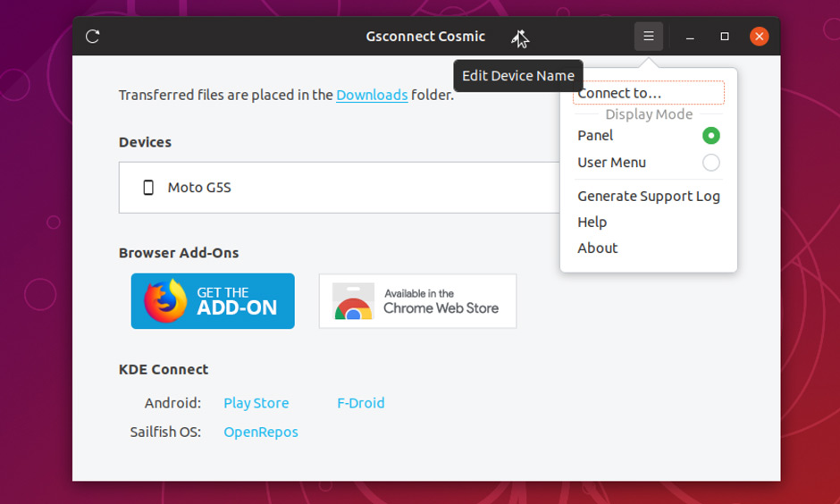This screenshot has height=504, width=840.
Task: Open the F-Droid link
Action: [x=360, y=403]
